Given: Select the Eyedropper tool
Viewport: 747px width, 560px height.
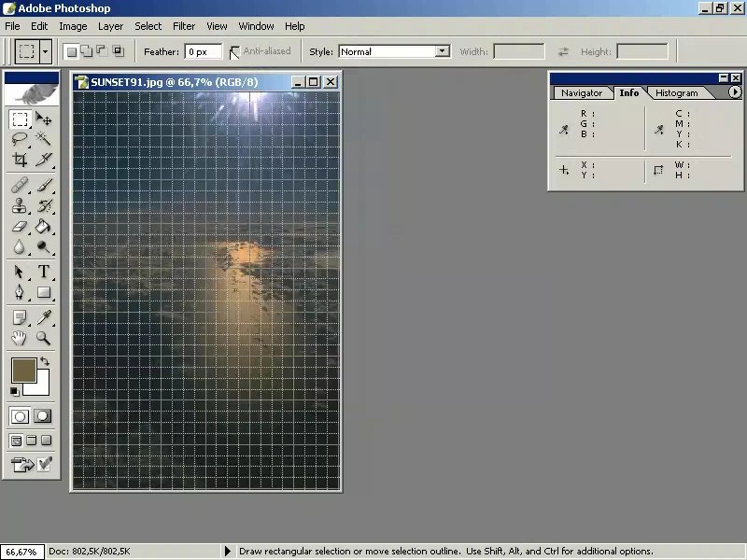Looking at the screenshot, I should [x=43, y=317].
